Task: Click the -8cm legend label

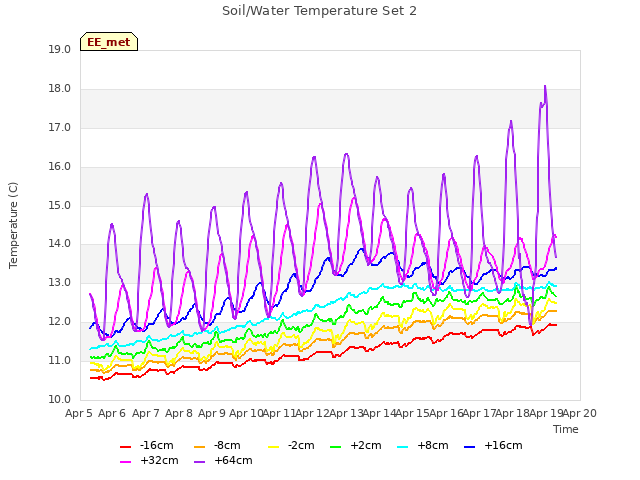Action: 227,445
